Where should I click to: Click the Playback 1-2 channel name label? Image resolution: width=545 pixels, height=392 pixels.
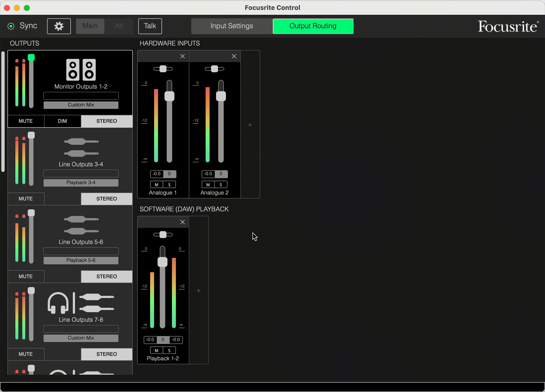click(x=163, y=359)
